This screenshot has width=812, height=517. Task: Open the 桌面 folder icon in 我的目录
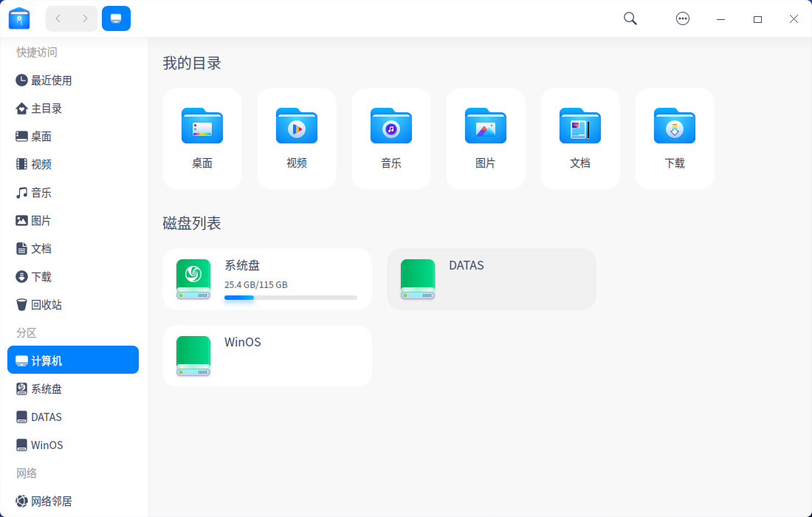coord(202,126)
